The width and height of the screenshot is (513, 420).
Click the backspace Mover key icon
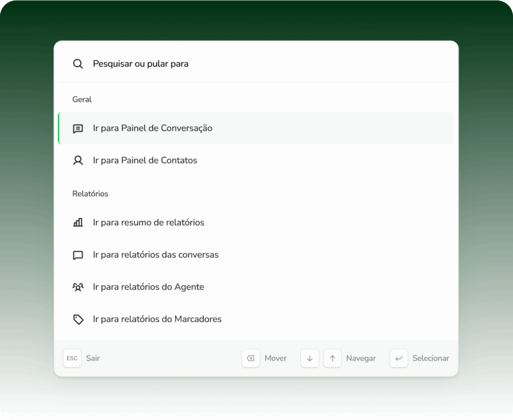[250, 358]
